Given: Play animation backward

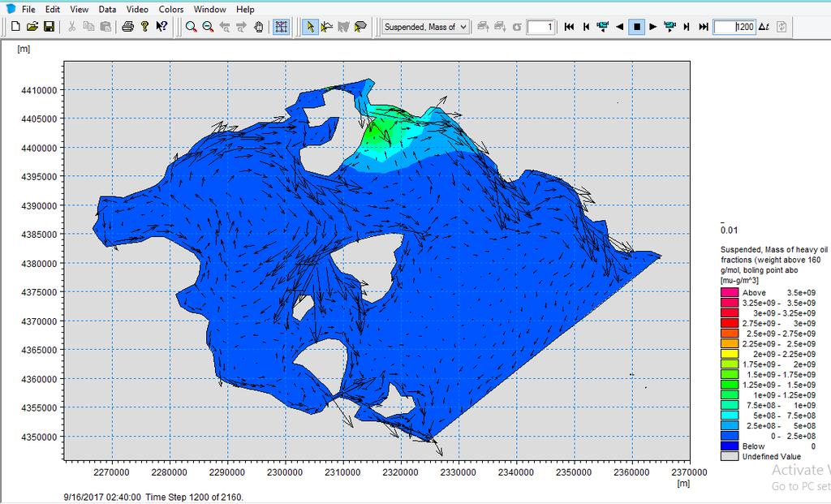Looking at the screenshot, I should click(x=619, y=27).
